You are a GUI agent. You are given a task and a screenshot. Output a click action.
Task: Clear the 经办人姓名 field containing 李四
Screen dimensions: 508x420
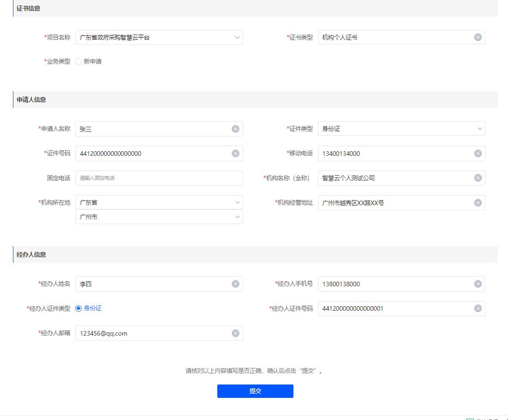[x=235, y=284]
